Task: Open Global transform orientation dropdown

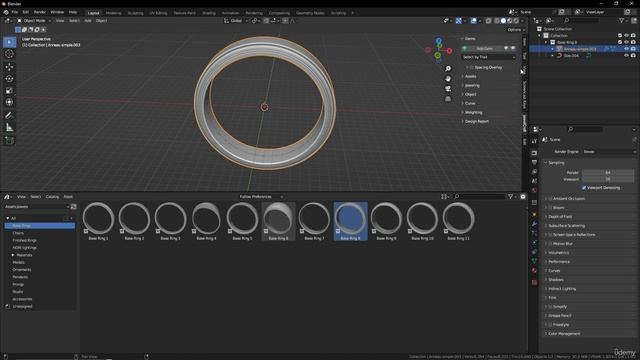Action: click(x=236, y=21)
